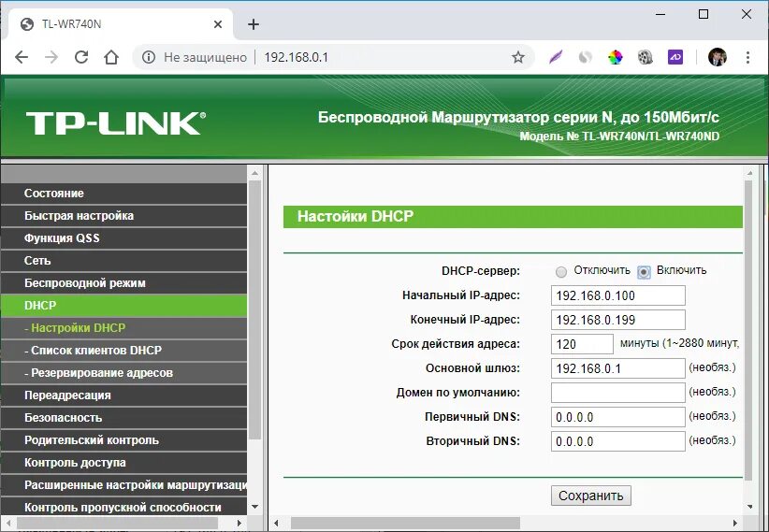Click sidebar horizontal scroll right arrow
Image resolution: width=769 pixels, height=532 pixels.
(x=239, y=524)
